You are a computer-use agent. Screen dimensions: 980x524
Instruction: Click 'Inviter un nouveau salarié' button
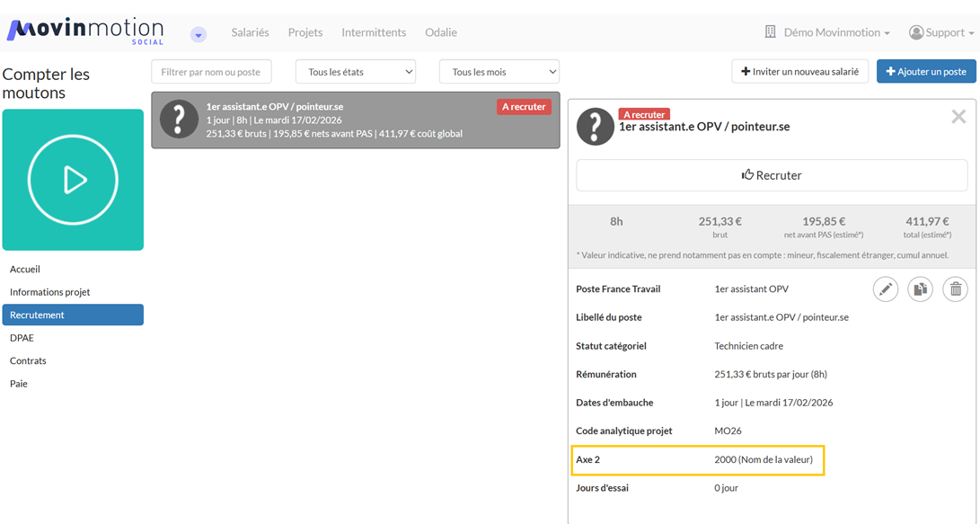[x=799, y=72]
